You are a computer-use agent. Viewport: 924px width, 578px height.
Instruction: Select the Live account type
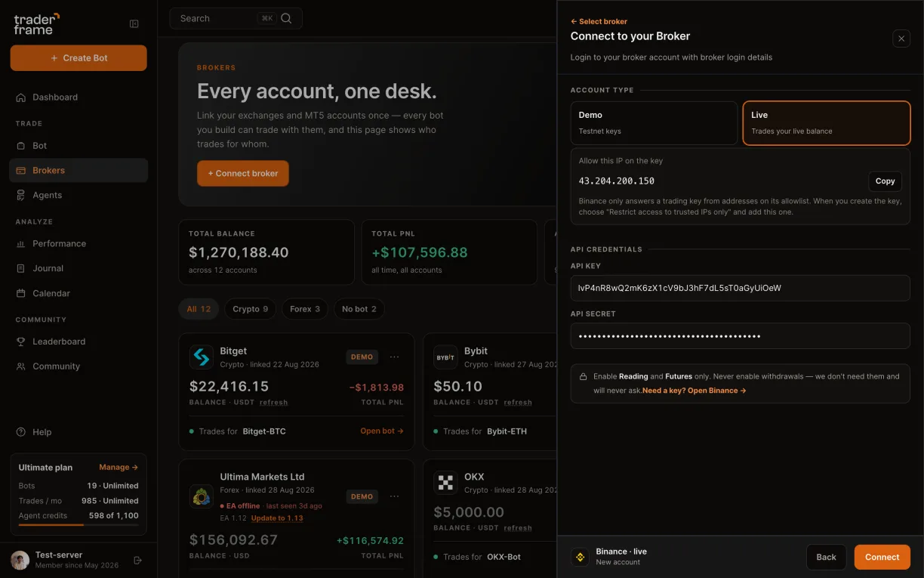point(827,123)
